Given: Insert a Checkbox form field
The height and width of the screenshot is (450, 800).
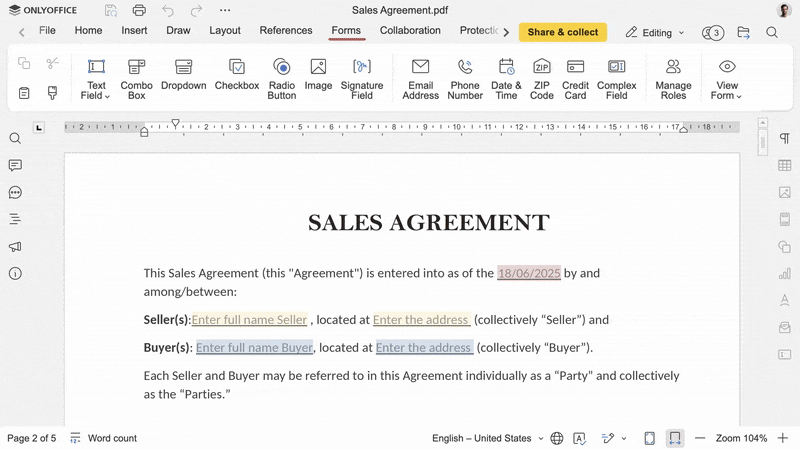Looking at the screenshot, I should pyautogui.click(x=237, y=78).
